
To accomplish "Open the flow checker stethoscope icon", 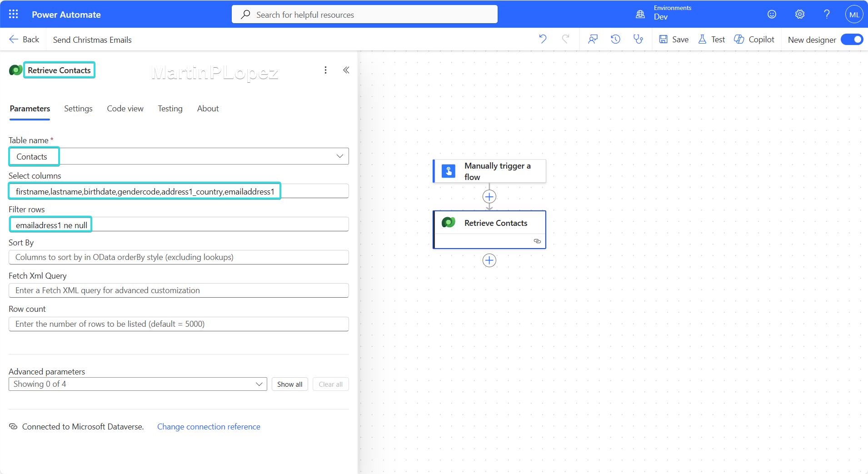I will click(x=639, y=39).
